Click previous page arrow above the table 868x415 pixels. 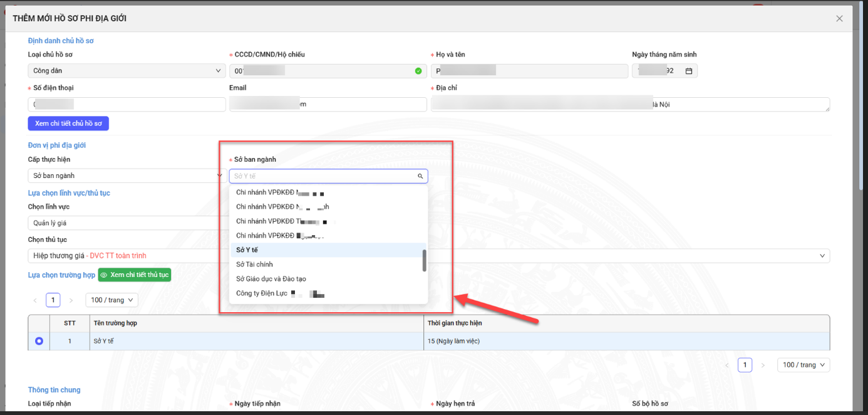pyautogui.click(x=35, y=300)
